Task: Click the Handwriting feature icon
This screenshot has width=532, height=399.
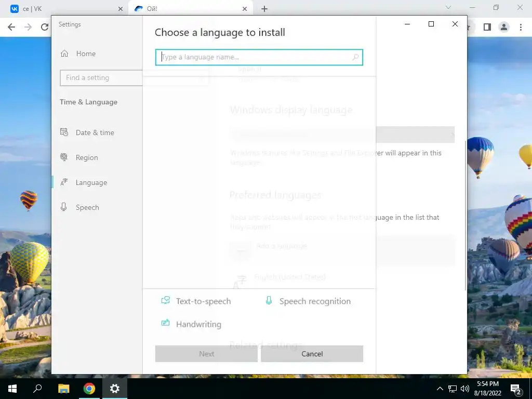Action: tap(166, 323)
